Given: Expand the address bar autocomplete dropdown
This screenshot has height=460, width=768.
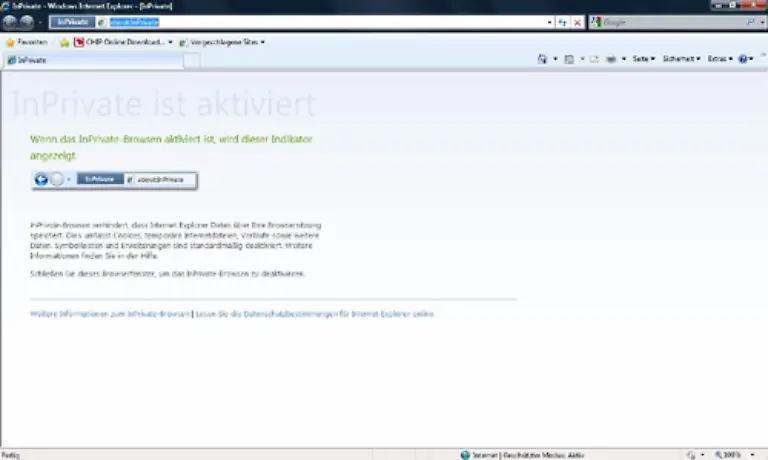Looking at the screenshot, I should coord(550,23).
